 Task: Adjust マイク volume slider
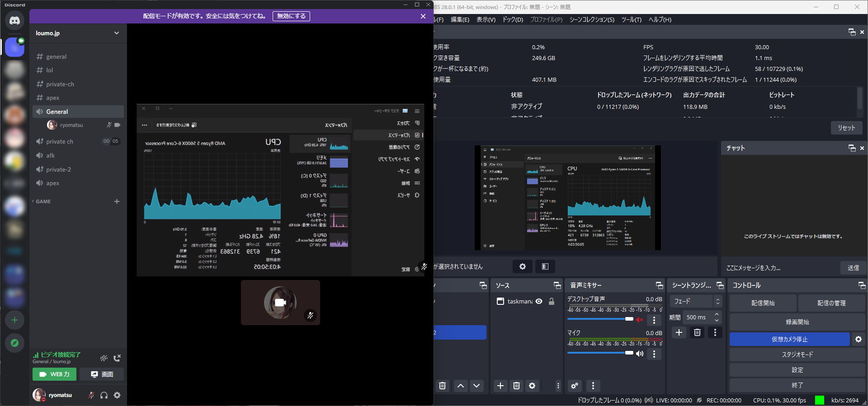[600, 353]
